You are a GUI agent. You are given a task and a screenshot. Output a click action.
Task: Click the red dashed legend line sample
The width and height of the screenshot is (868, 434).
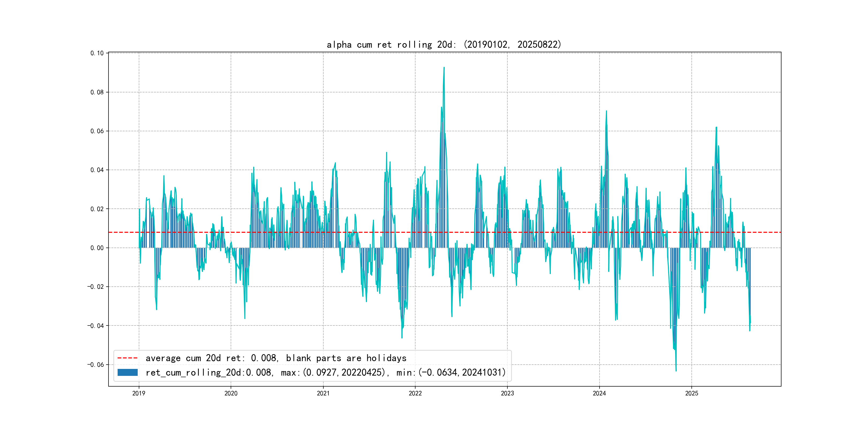tap(127, 358)
